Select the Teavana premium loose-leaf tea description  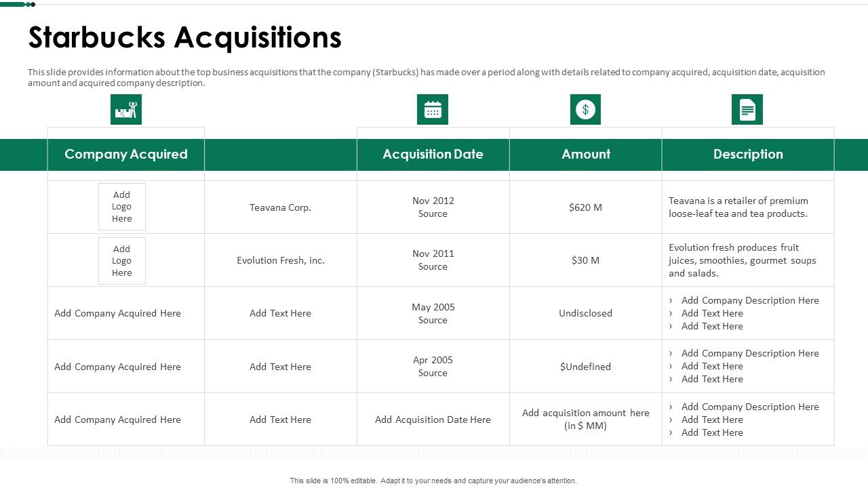pos(738,207)
